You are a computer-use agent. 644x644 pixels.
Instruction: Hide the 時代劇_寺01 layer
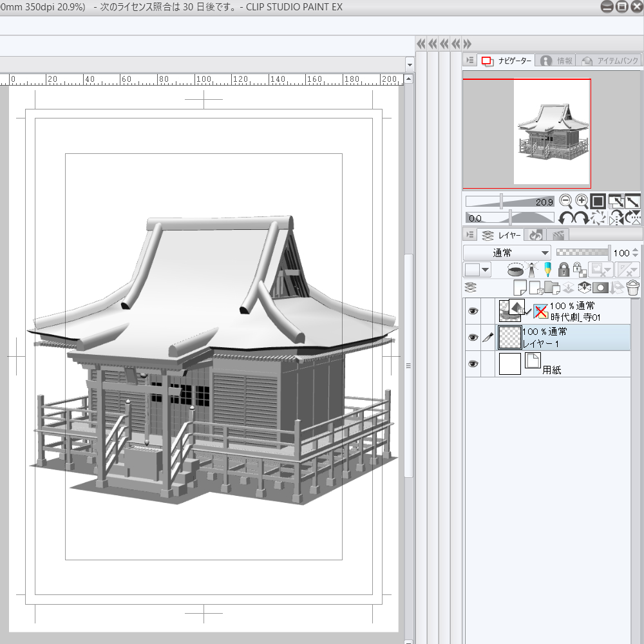(473, 311)
